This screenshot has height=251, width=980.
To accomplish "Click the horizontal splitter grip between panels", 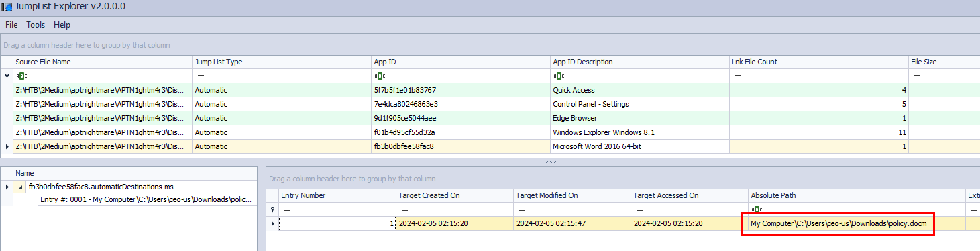I will 550,162.
